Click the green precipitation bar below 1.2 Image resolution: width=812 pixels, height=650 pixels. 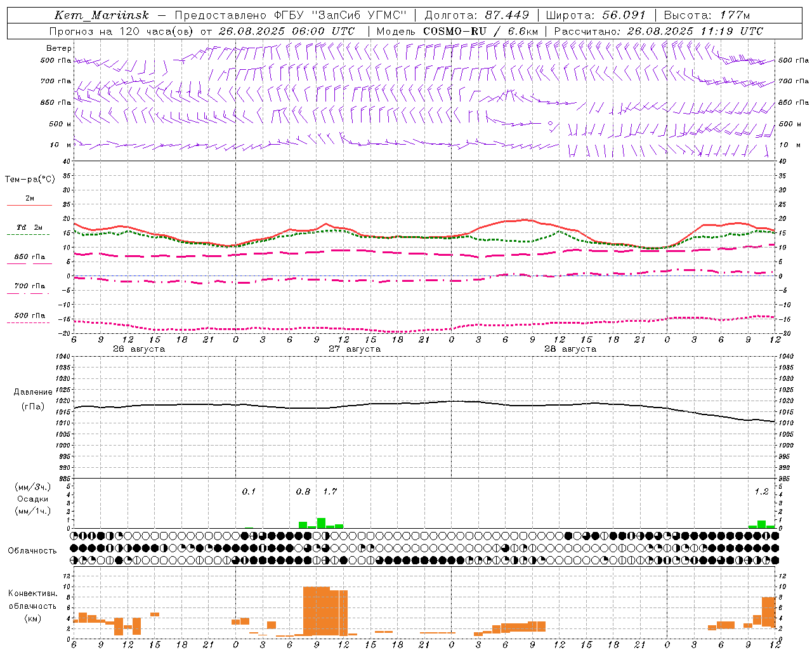pos(761,524)
